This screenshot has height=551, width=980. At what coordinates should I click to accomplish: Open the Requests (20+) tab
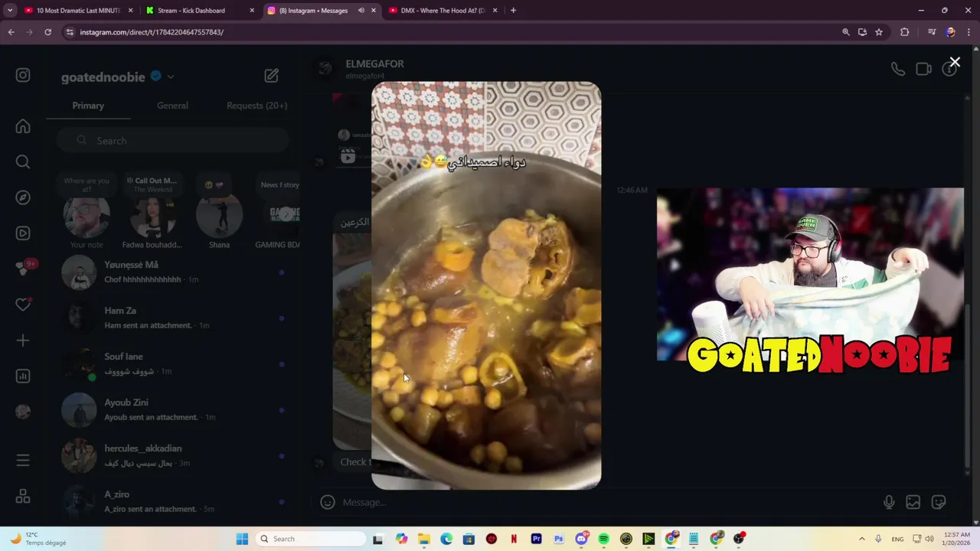[256, 106]
